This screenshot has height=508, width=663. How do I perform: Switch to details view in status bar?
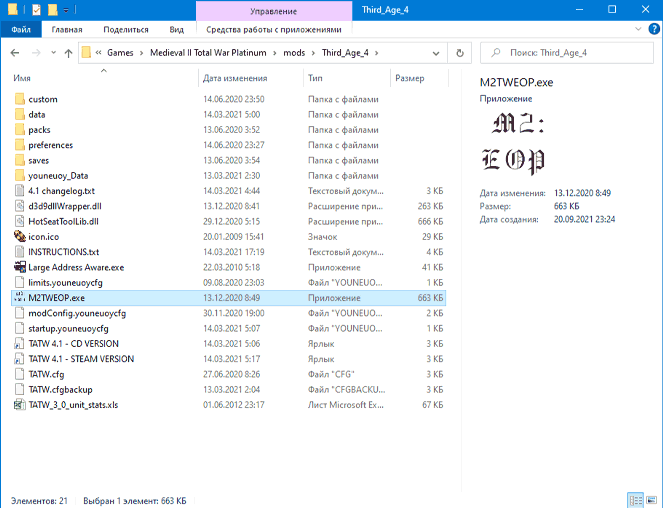[x=636, y=499]
